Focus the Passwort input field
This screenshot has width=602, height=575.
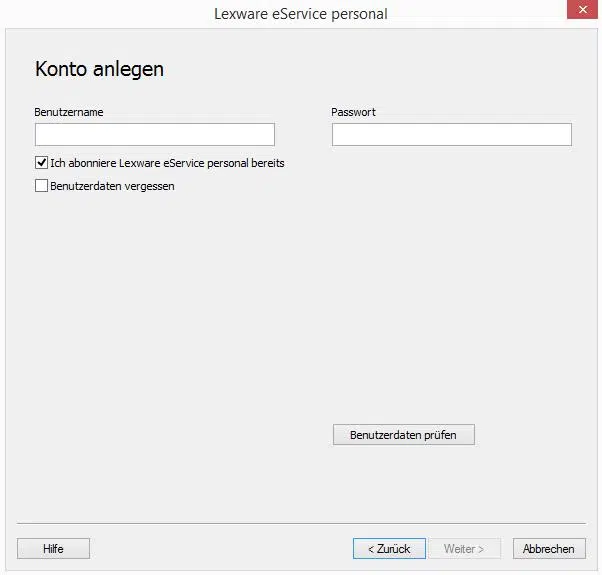(x=452, y=134)
